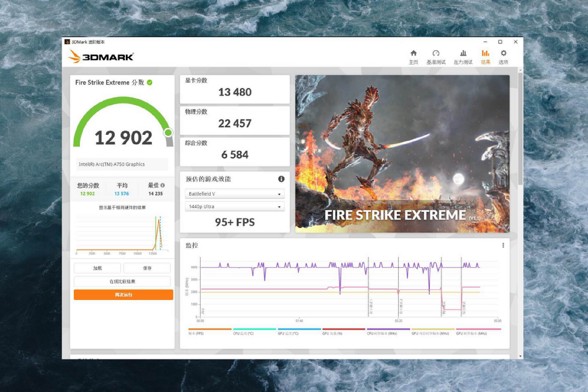Expand the 1440p Ultra resolution dropdown
Screen dimensions: 588x392
click(235, 207)
